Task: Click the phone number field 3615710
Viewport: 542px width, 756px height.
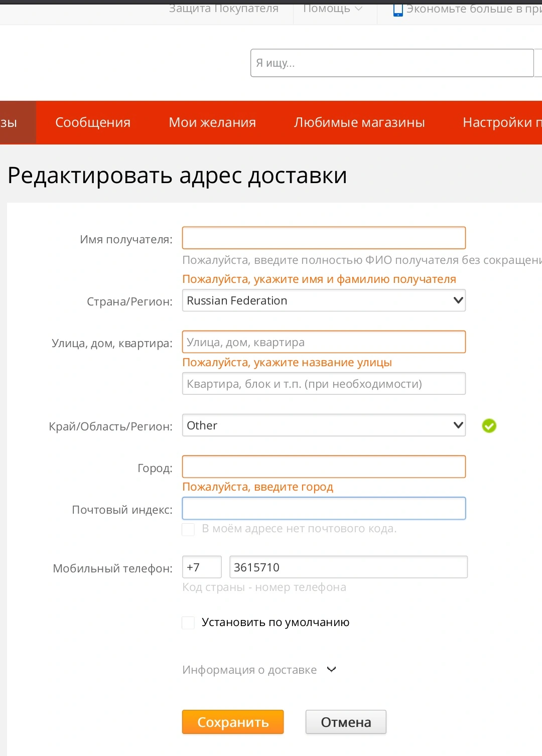Action: coord(348,567)
